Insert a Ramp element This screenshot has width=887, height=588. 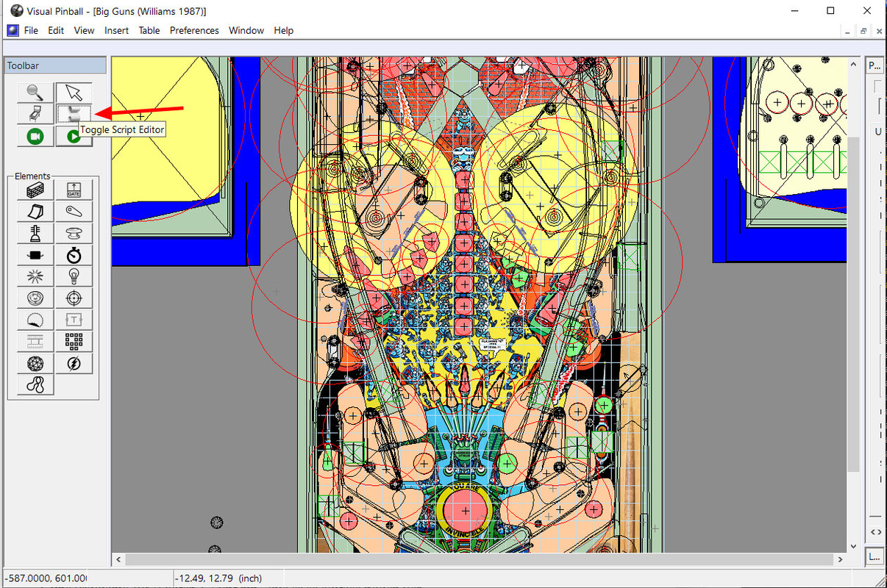point(35,212)
